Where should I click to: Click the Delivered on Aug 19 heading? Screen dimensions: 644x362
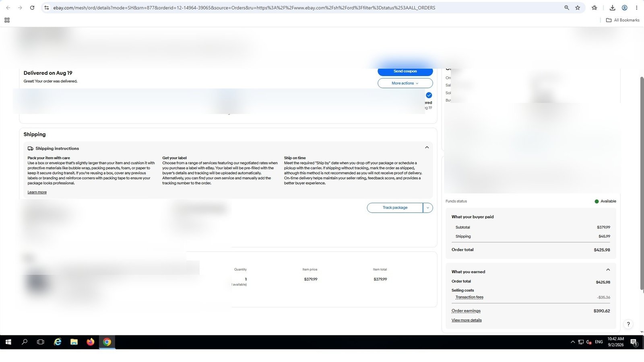tap(48, 73)
